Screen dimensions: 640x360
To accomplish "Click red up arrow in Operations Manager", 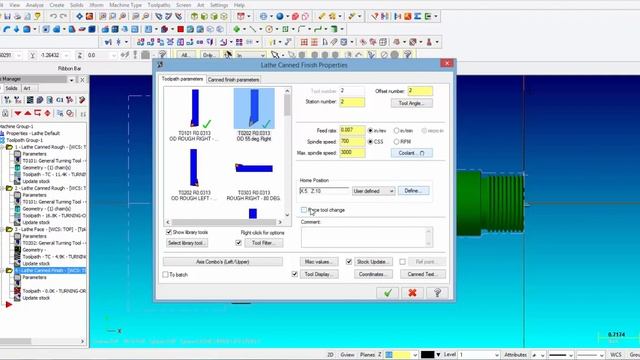I will pos(27,113).
